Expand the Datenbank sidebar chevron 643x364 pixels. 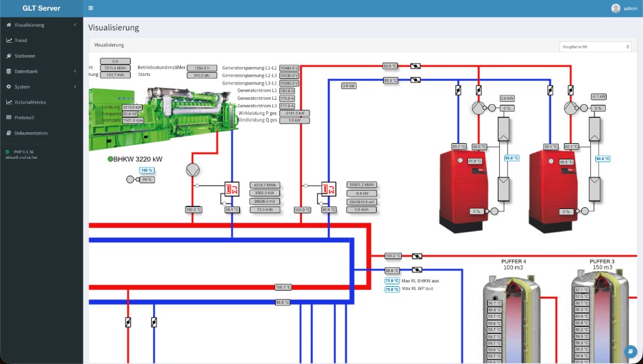[x=75, y=72]
